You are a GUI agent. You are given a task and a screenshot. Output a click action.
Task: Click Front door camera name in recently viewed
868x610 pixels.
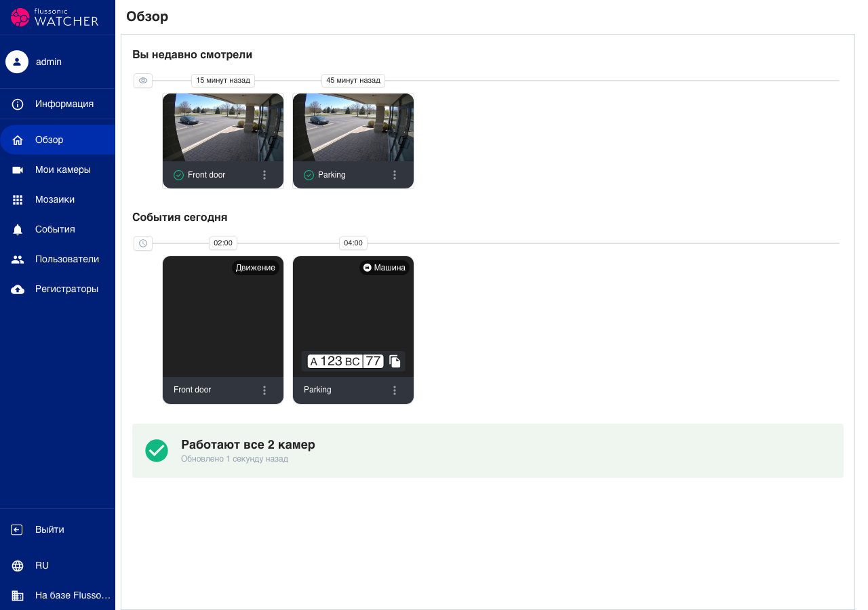click(x=206, y=175)
